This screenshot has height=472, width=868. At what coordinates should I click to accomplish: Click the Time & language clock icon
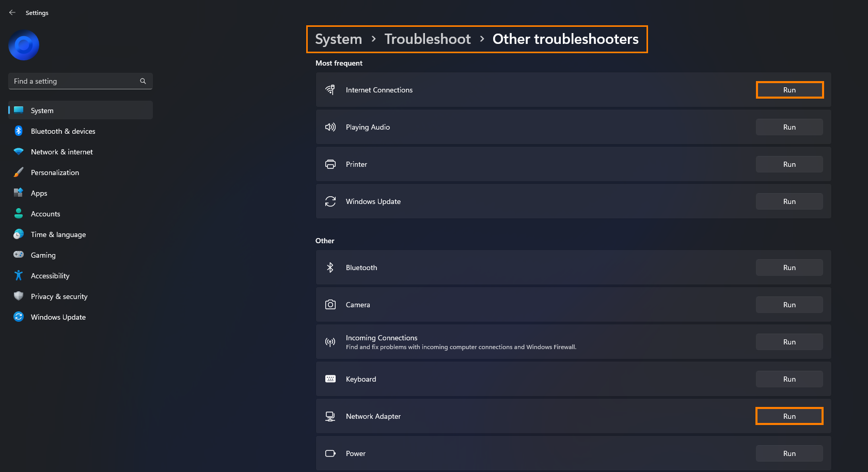tap(19, 234)
